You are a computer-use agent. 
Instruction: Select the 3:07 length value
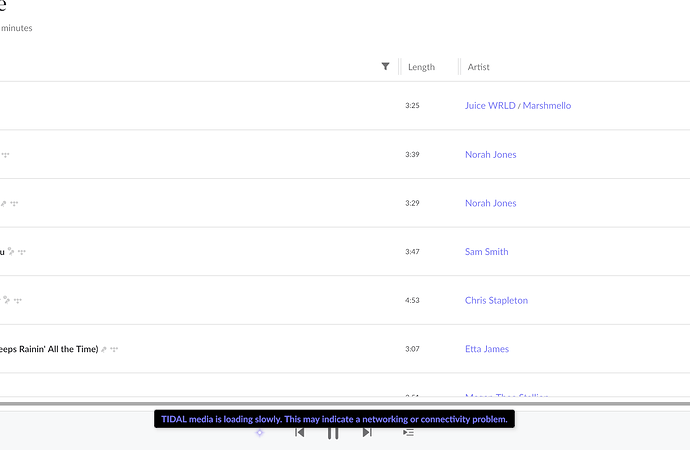pyautogui.click(x=412, y=349)
